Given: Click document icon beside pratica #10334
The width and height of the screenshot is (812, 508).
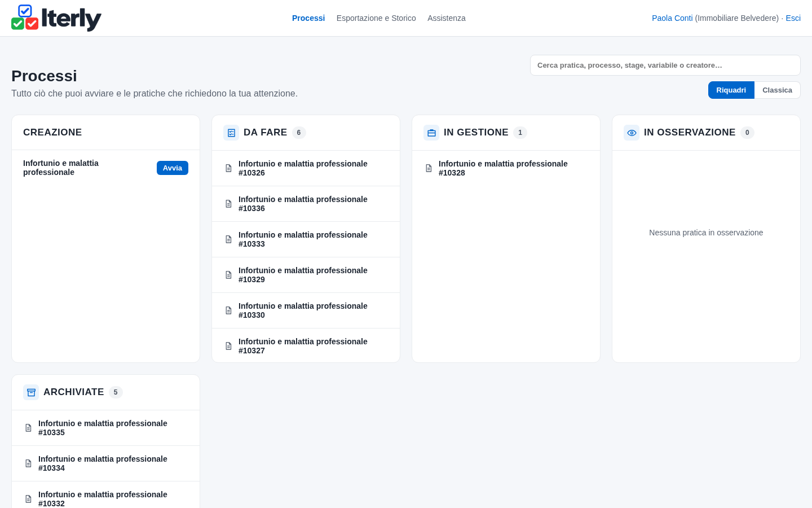Looking at the screenshot, I should (x=28, y=463).
